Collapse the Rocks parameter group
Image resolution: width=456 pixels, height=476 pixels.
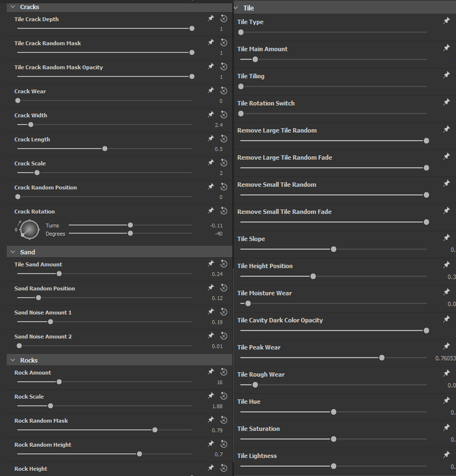click(13, 360)
